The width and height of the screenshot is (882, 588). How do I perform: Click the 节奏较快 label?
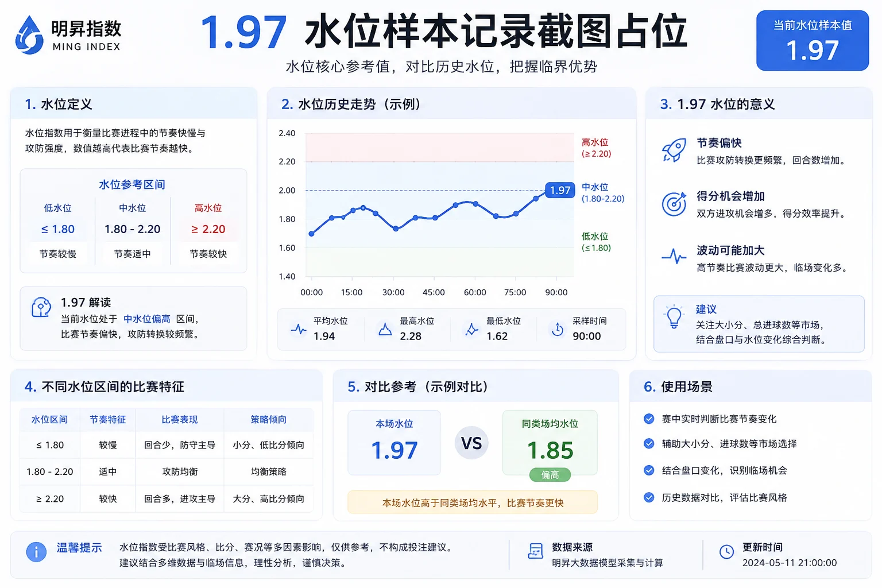coord(208,254)
